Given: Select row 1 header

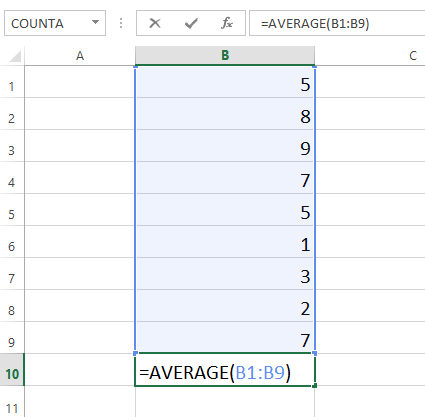Looking at the screenshot, I should coord(12,82).
